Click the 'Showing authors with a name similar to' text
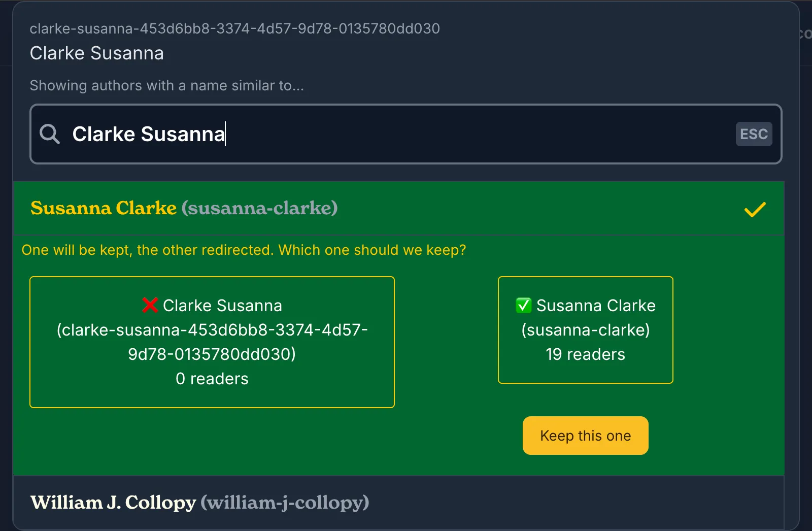The image size is (812, 531). [166, 85]
